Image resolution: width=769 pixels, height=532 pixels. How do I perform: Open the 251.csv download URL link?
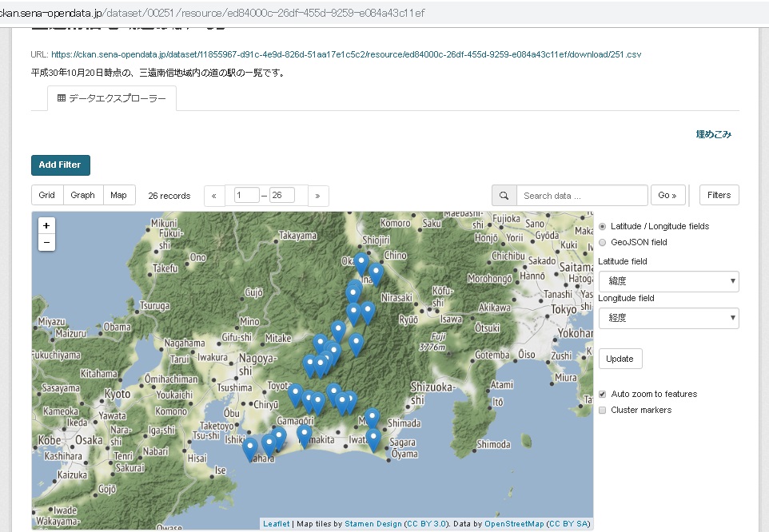click(x=345, y=55)
